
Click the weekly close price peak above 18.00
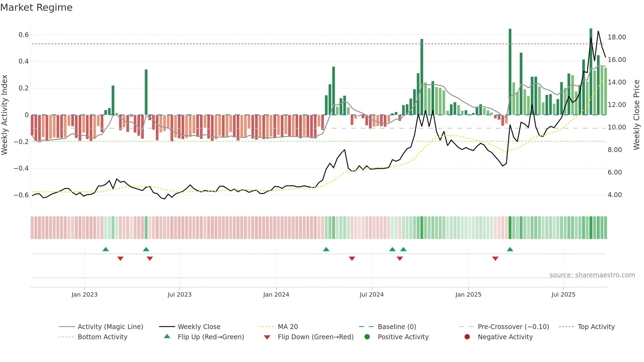pos(598,31)
